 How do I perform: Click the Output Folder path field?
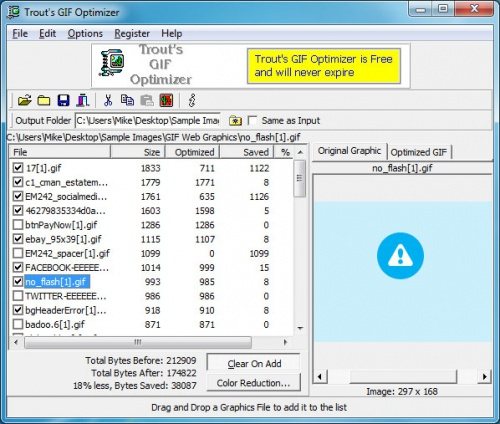(x=148, y=121)
